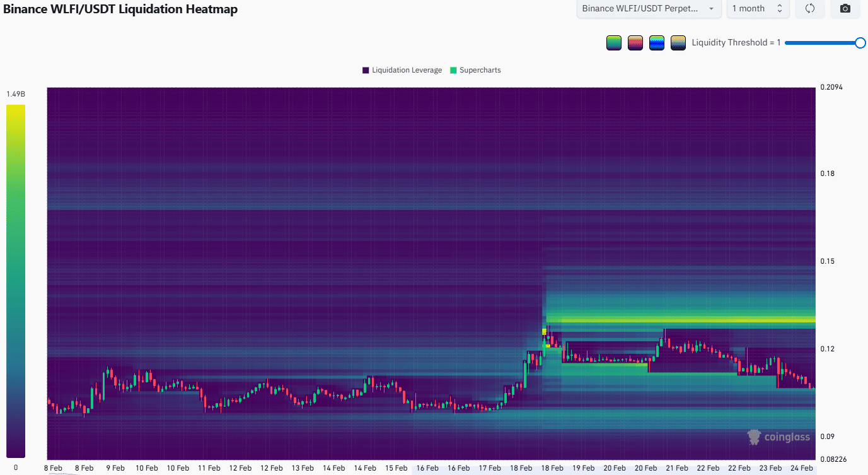Viewport: 868px width, 475px height.
Task: Select the green-yellow heatmap color scheme
Action: pyautogui.click(x=613, y=42)
